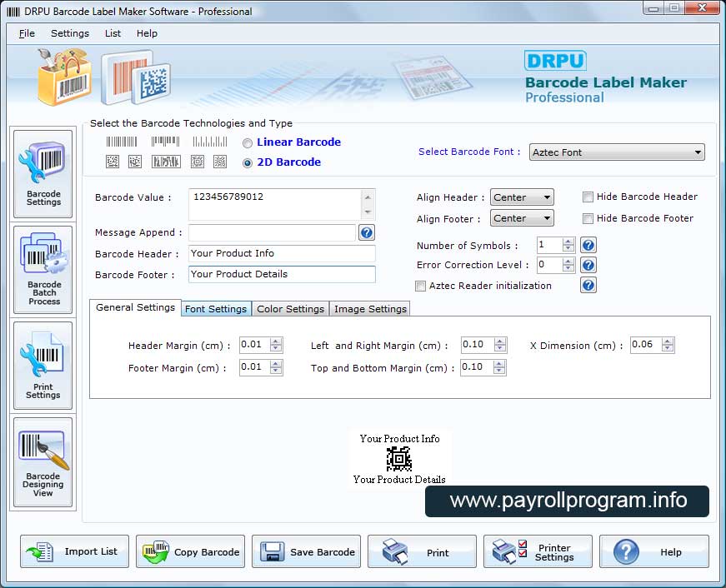Screen dimensions: 726x588
Task: Open the Align Header dropdown
Action: (x=522, y=197)
